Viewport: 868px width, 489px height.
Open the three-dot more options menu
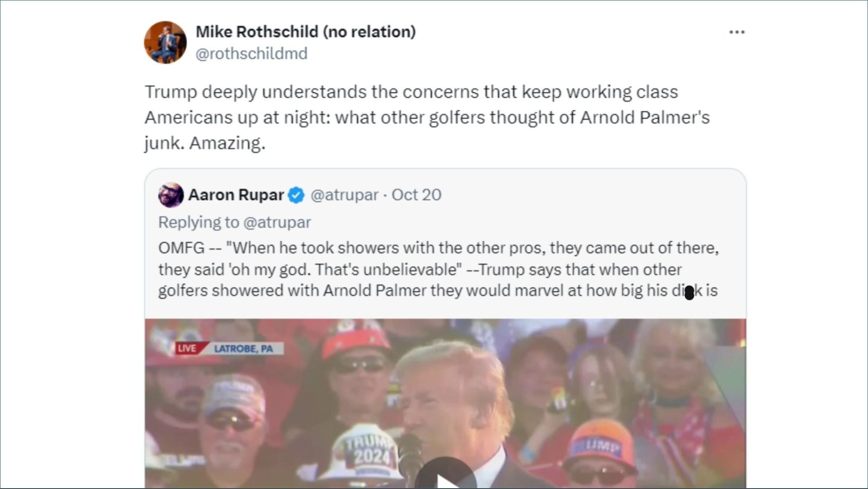tap(737, 32)
